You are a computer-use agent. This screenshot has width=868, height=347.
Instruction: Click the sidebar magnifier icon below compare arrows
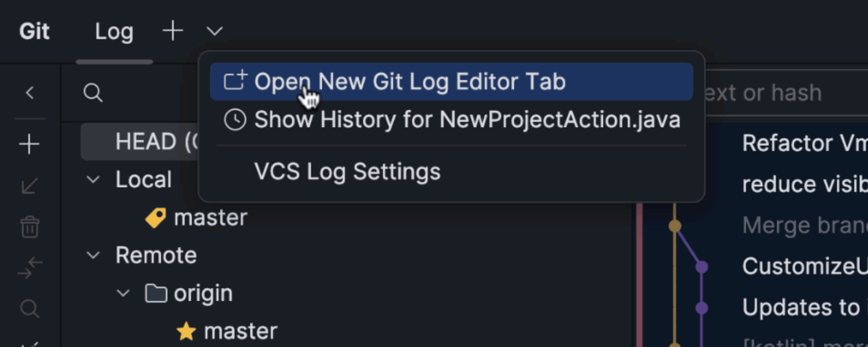point(30,308)
